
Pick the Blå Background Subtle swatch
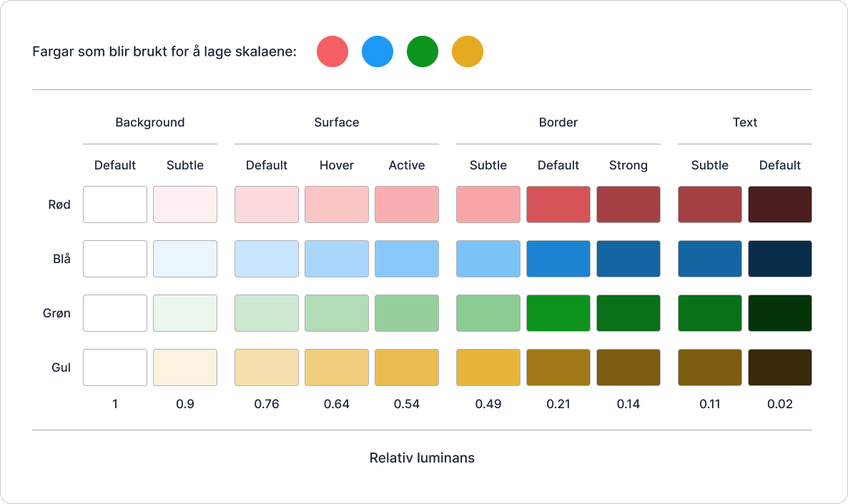(185, 259)
